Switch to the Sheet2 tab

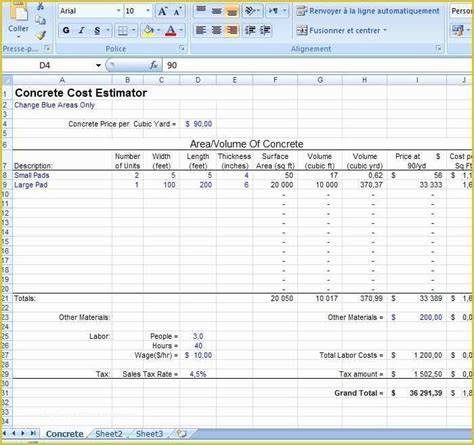109,434
